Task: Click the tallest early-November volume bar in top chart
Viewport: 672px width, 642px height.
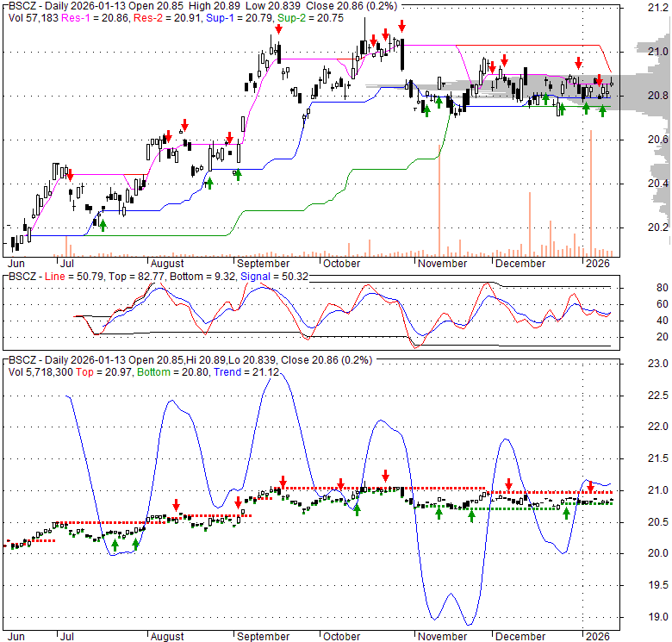Action: point(439,200)
